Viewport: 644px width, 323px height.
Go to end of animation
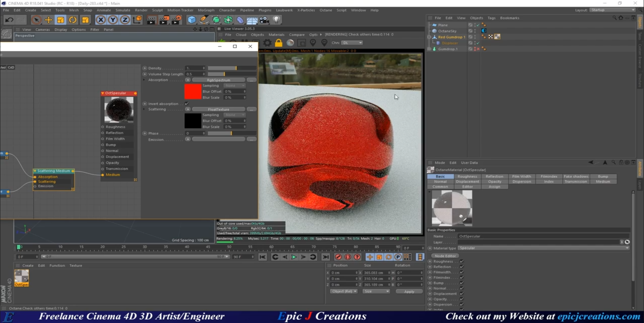tap(326, 257)
